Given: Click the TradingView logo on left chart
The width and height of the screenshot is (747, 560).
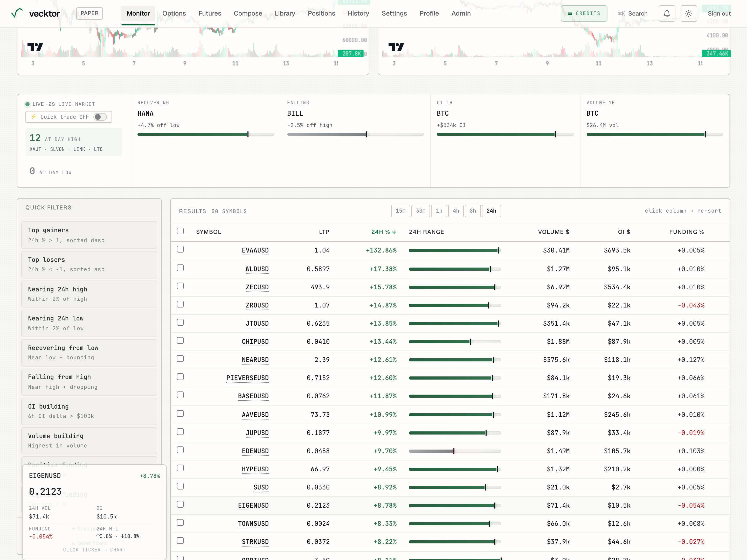Looking at the screenshot, I should coord(35,47).
